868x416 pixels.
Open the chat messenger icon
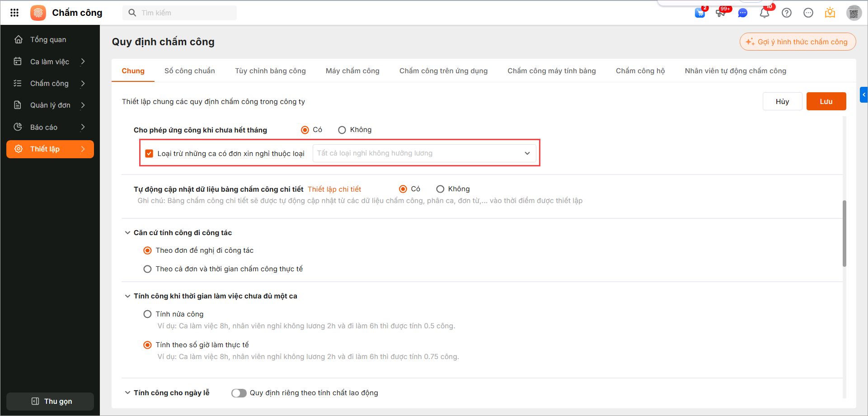click(742, 13)
